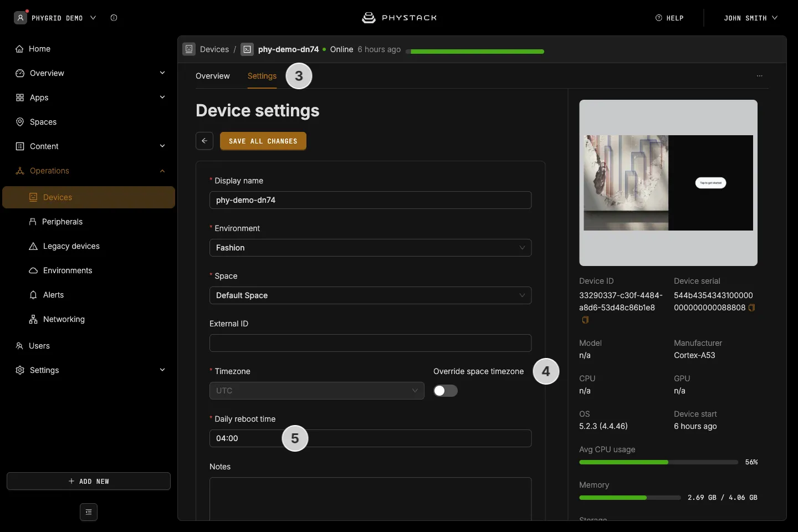Screen dimensions: 798x532
Task: Click the Devices breadcrumb icon
Action: pos(189,49)
